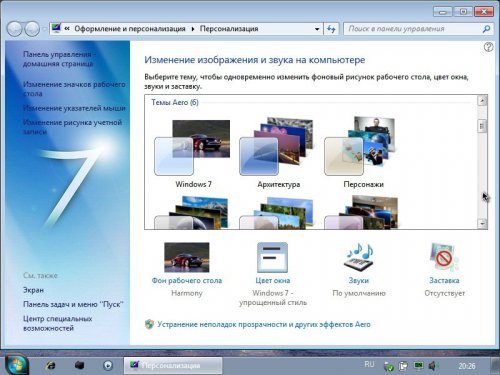500x375 pixels.
Task: Open 'Изменение значков рабочего стола' link
Action: [74, 89]
